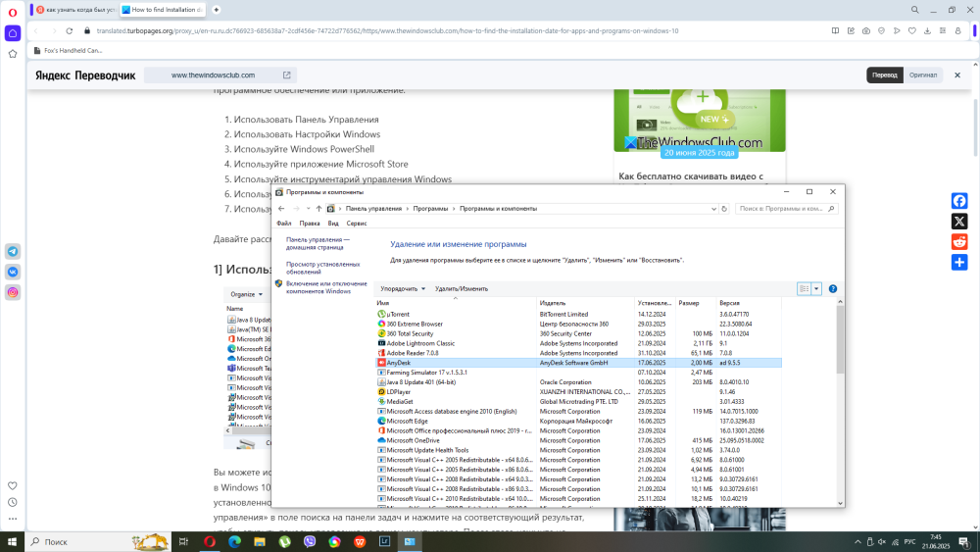Sort list by Установлено column header

tap(655, 303)
